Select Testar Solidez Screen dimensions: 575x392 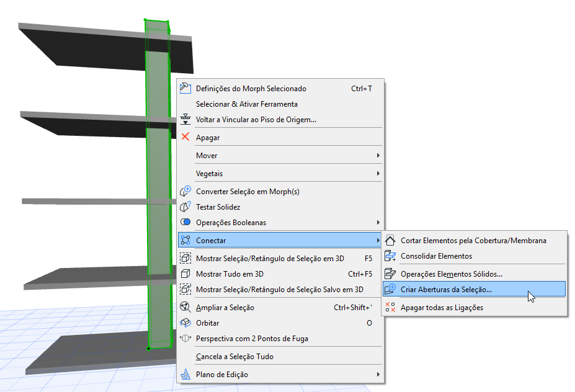point(280,207)
